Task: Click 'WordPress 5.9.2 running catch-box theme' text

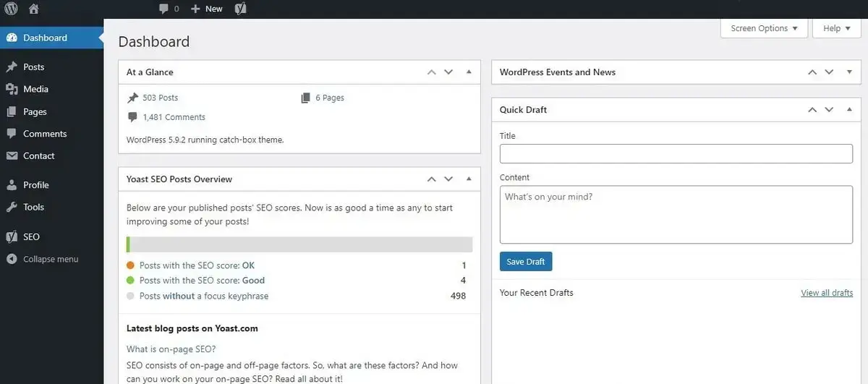Action: tap(205, 140)
